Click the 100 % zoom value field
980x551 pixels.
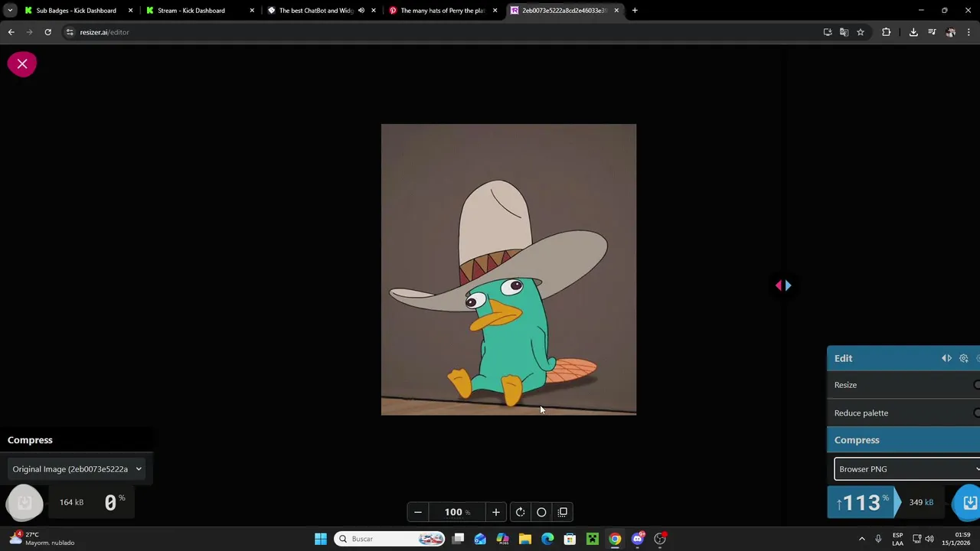click(457, 512)
